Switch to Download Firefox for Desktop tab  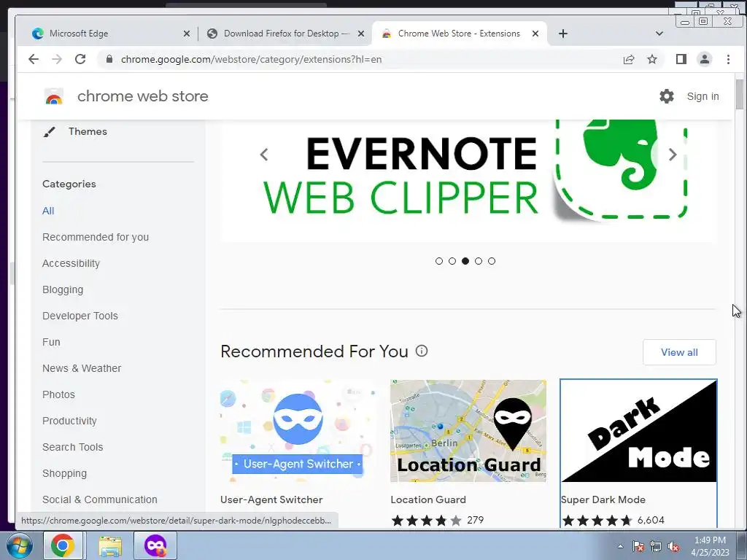(285, 34)
